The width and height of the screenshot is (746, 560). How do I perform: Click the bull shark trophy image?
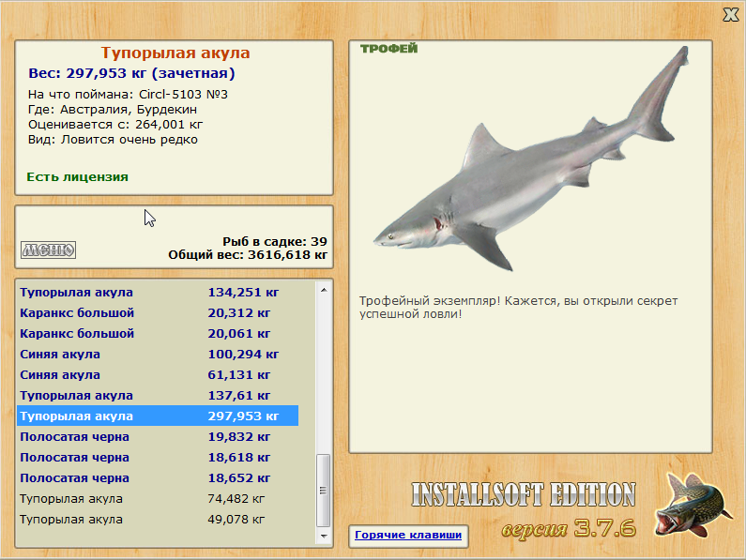[531, 159]
